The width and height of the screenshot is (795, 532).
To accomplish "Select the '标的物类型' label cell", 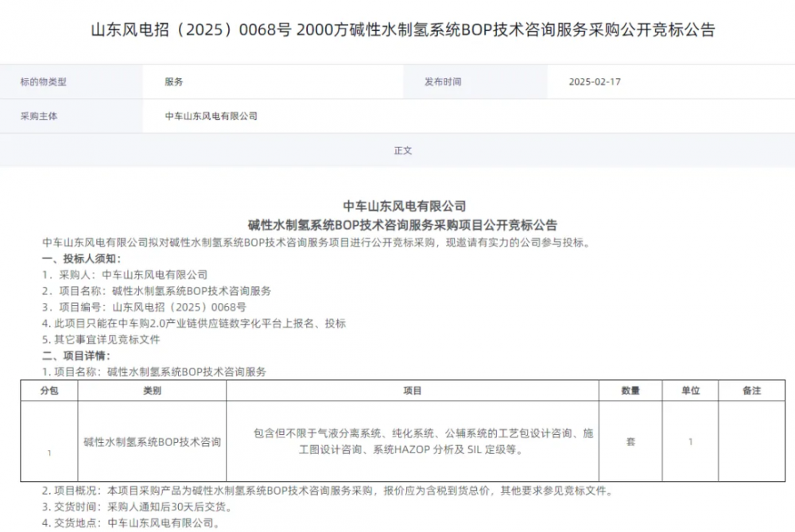I will (x=71, y=82).
